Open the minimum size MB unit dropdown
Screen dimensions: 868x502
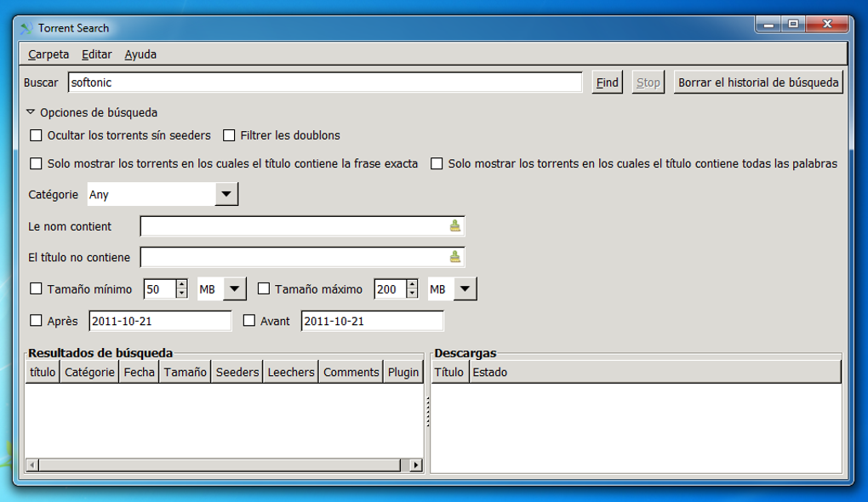click(x=235, y=289)
